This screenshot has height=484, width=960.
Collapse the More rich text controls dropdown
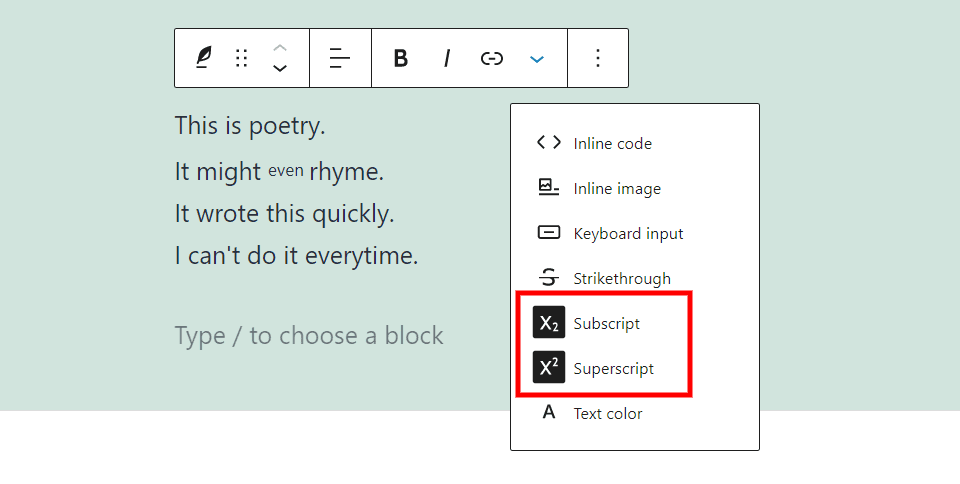537,58
